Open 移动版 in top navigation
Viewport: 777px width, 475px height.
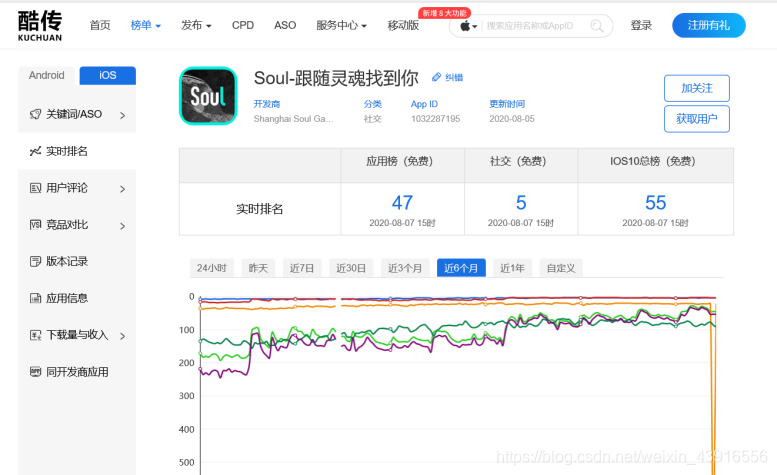[x=403, y=25]
